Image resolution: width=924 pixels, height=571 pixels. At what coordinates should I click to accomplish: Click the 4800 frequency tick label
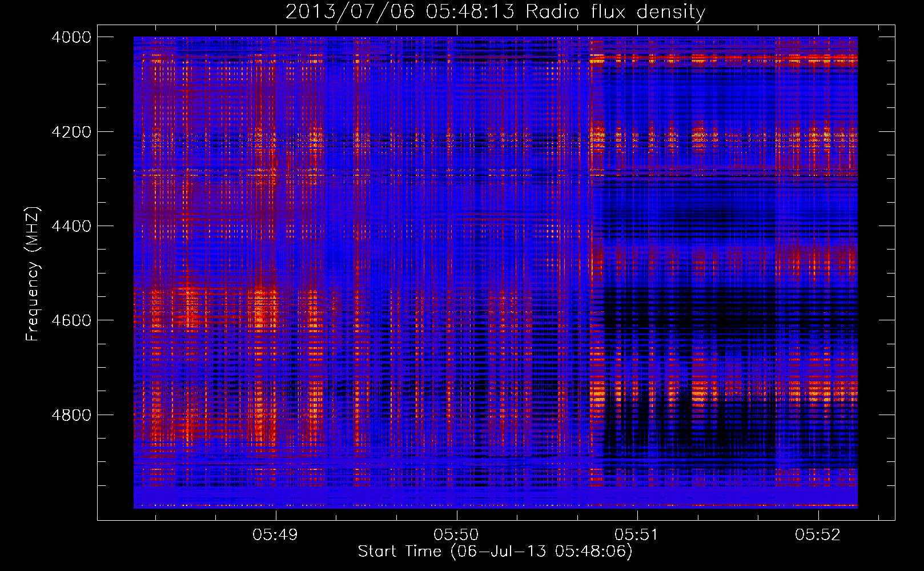71,415
